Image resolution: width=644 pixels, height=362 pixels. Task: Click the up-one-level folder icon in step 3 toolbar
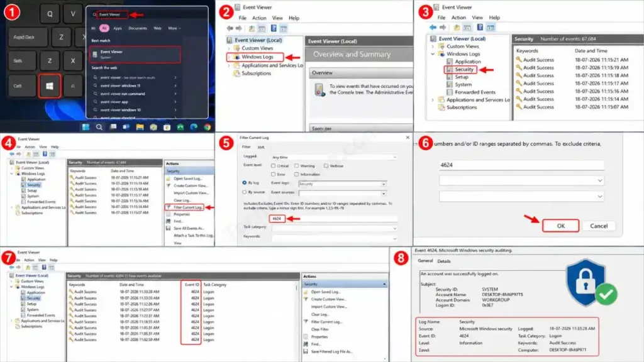point(457,28)
